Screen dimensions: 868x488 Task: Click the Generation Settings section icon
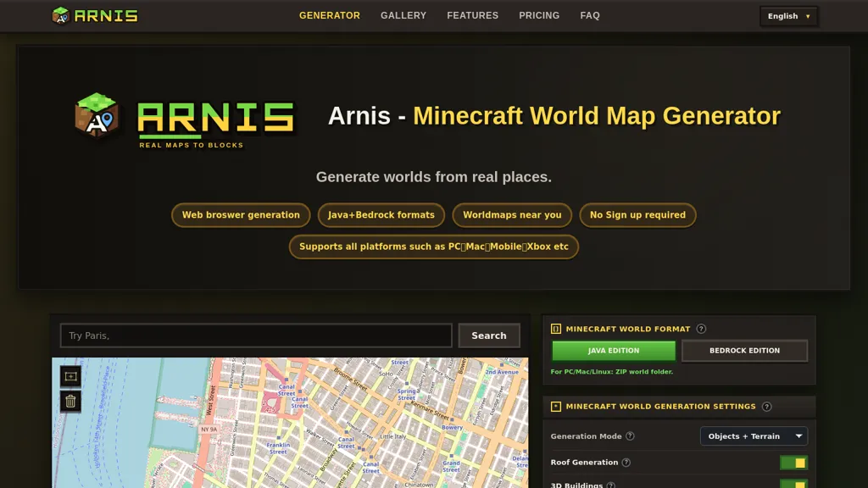556,407
